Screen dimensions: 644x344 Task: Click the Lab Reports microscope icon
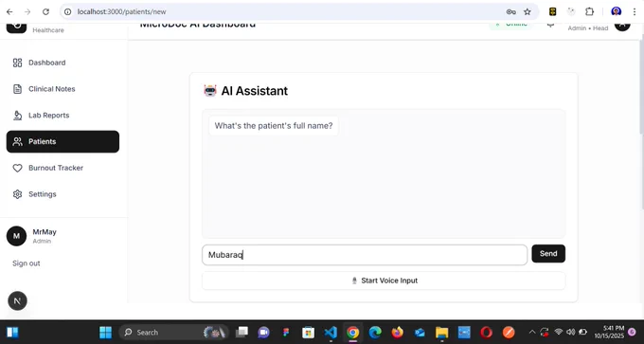coord(17,115)
